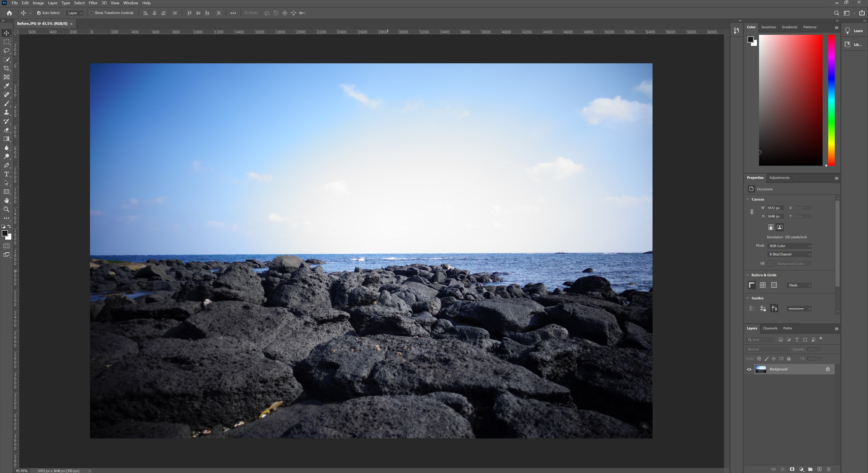Select the Lasso tool

click(6, 51)
